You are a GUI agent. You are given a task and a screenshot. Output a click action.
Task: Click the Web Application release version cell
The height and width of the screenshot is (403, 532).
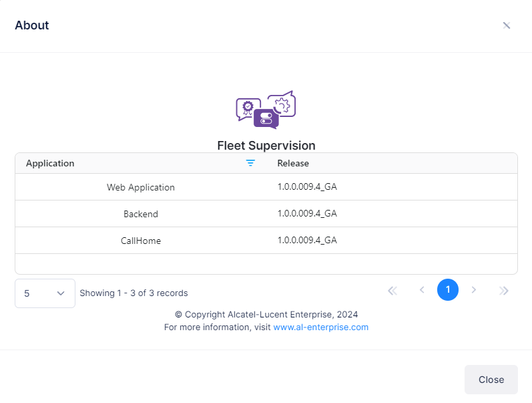pos(307,187)
